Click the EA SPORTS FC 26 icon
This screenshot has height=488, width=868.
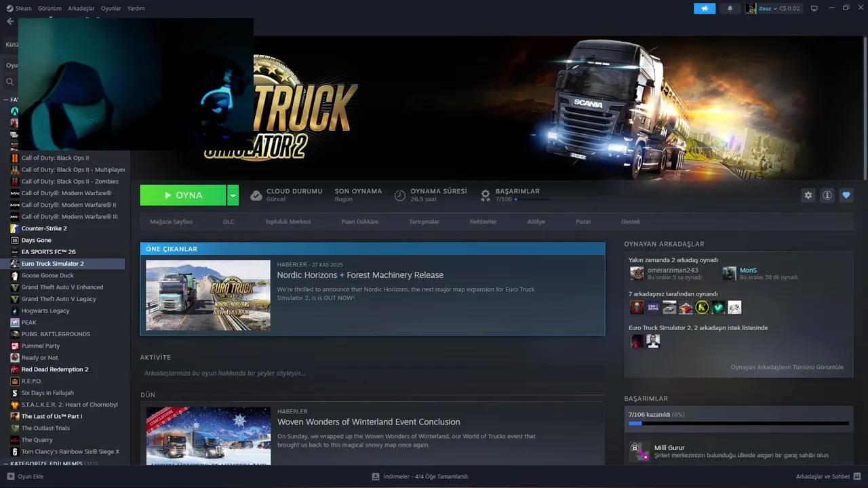coord(15,252)
